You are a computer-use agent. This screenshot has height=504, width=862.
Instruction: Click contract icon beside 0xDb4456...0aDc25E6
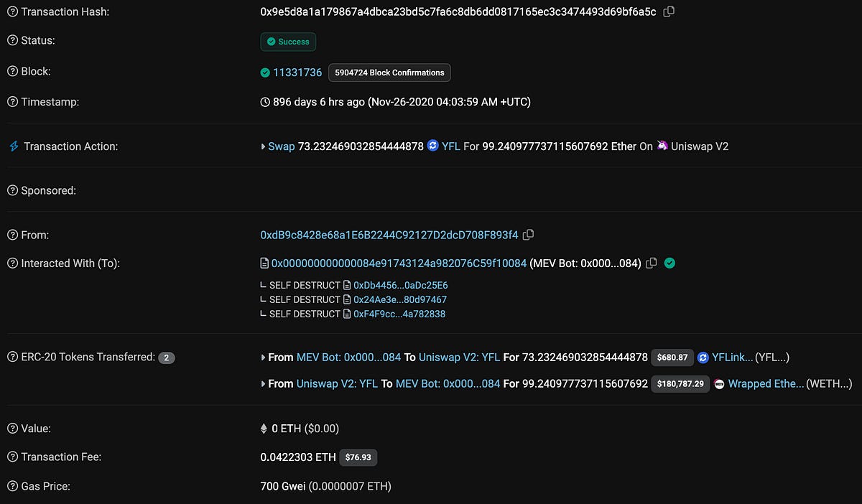coord(347,285)
